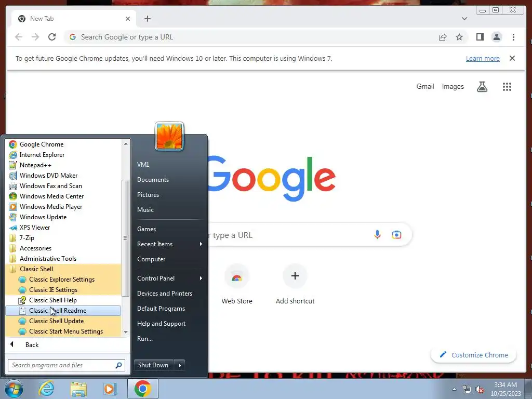The image size is (532, 399).
Task: Click volume icon in system tray
Action: 480,389
